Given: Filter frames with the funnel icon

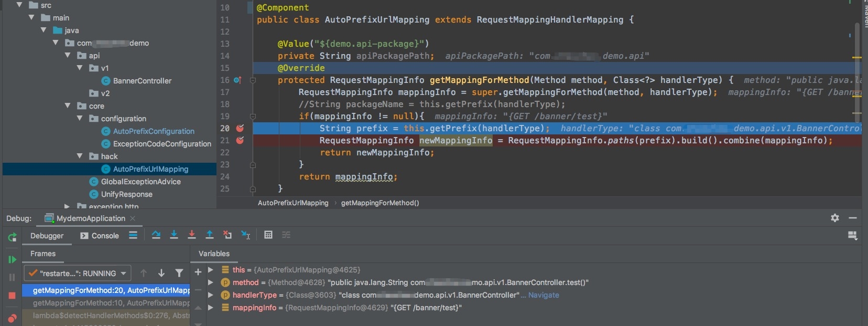Looking at the screenshot, I should pyautogui.click(x=179, y=273).
